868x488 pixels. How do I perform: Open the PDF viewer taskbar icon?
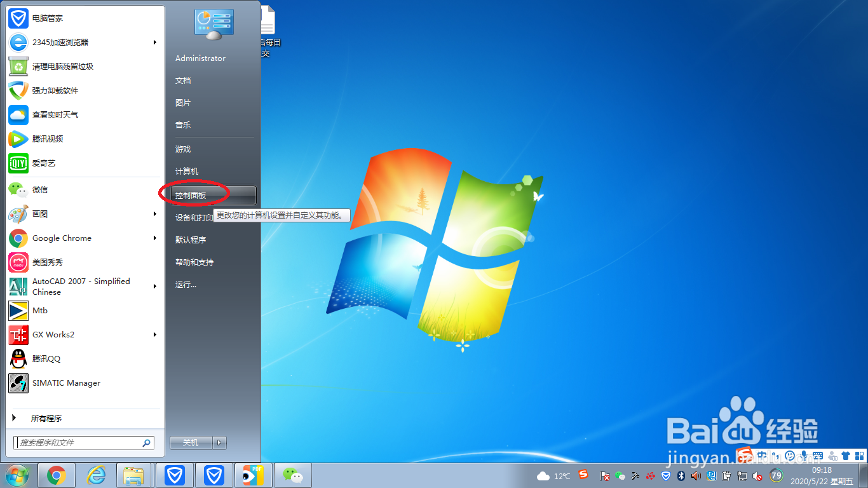[254, 475]
